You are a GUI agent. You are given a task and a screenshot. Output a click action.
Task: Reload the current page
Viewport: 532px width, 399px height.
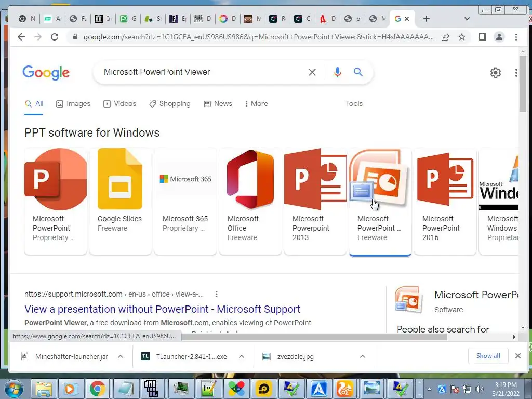click(x=54, y=37)
